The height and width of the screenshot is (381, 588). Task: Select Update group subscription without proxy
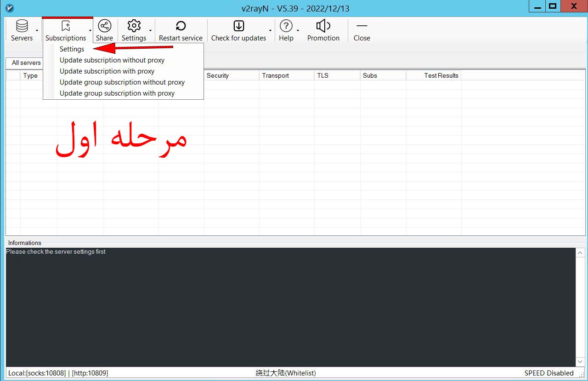click(123, 82)
